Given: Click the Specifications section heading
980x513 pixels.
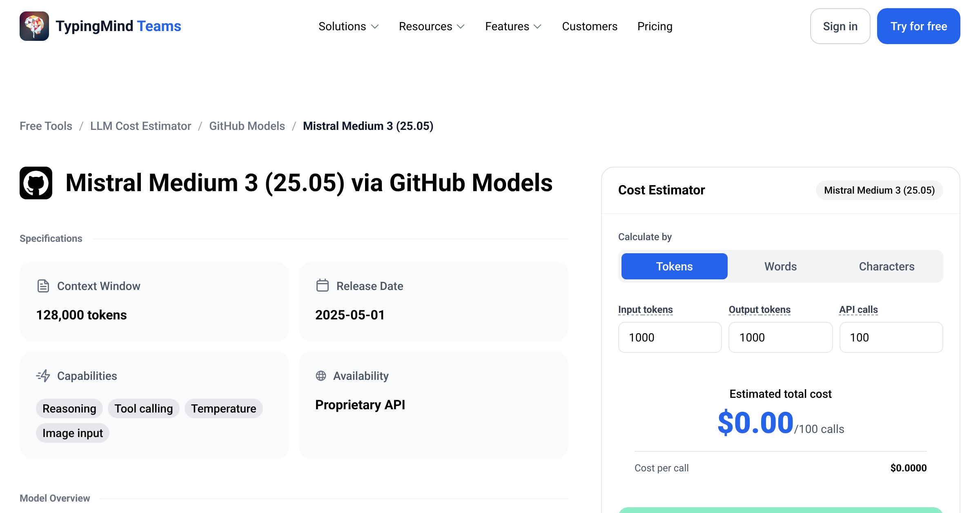Looking at the screenshot, I should tap(51, 239).
